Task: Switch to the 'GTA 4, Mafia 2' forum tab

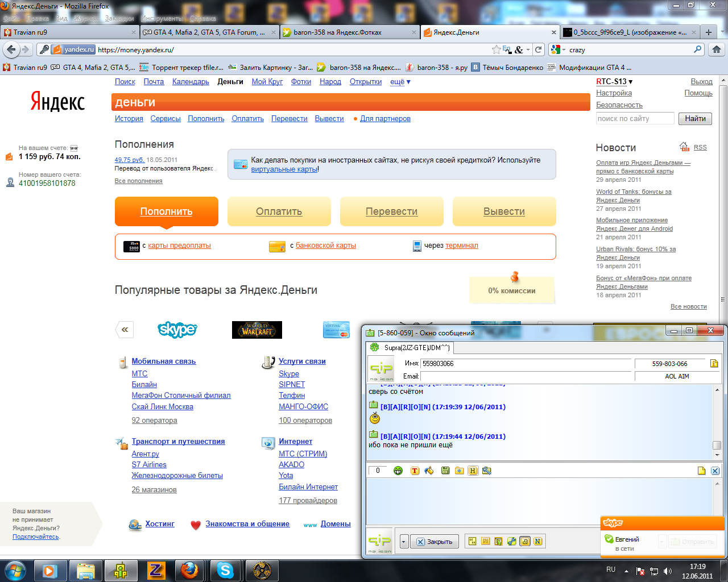Action: 209,32
